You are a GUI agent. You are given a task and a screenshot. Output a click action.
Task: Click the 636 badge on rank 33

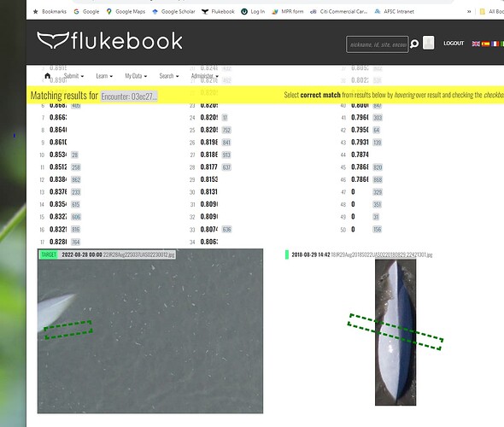(226, 230)
